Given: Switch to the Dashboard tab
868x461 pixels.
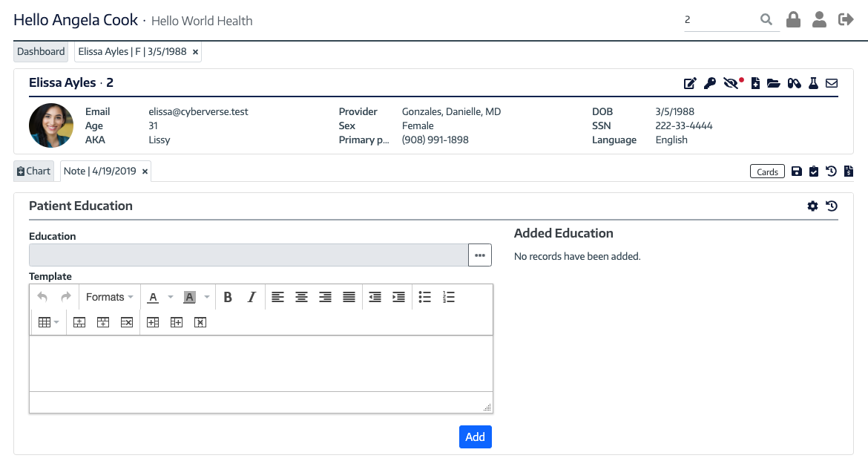Looking at the screenshot, I should 41,51.
